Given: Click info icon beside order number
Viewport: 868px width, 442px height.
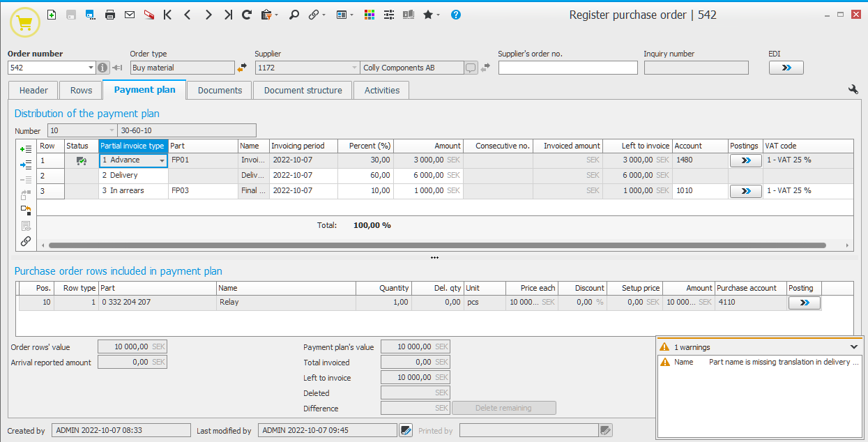Looking at the screenshot, I should pyautogui.click(x=103, y=68).
